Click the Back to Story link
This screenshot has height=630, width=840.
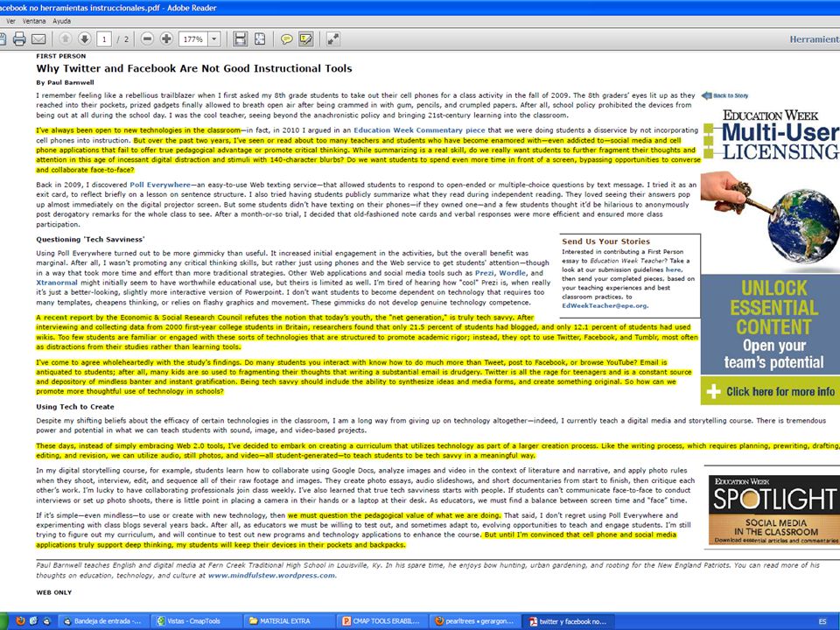pos(725,95)
